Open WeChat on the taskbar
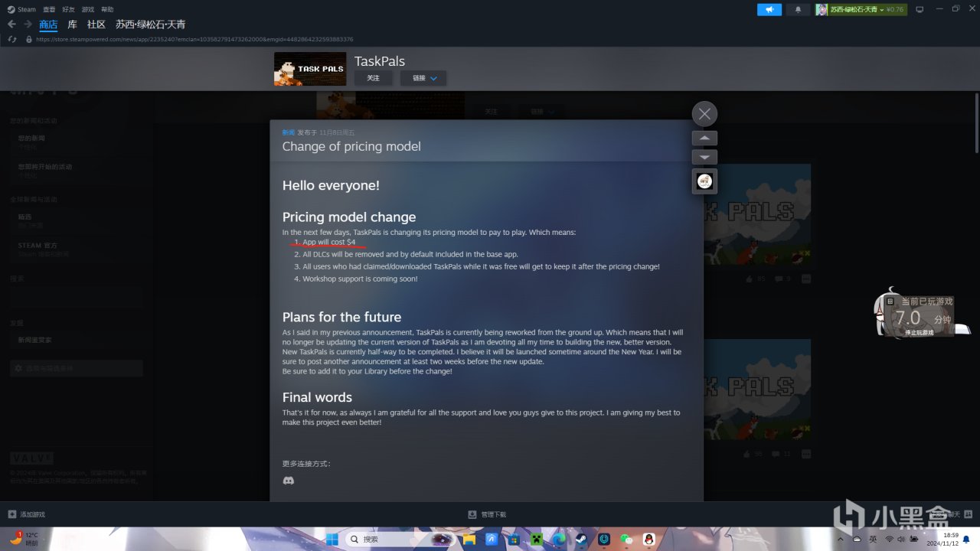The height and width of the screenshot is (551, 980). [627, 540]
